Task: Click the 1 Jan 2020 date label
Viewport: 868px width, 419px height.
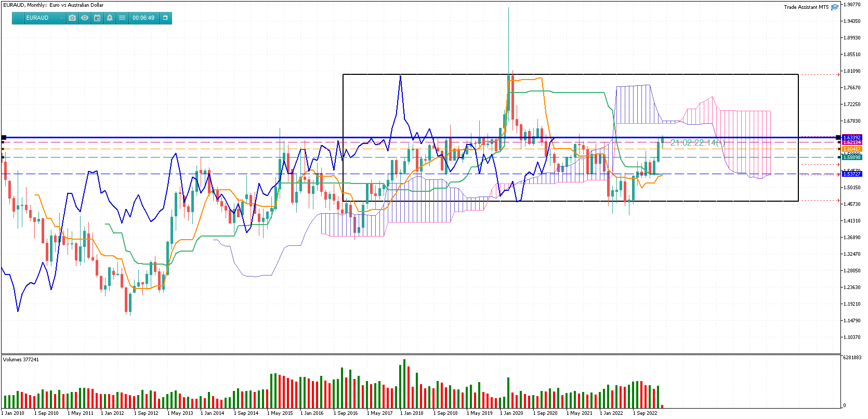Action: [511, 413]
